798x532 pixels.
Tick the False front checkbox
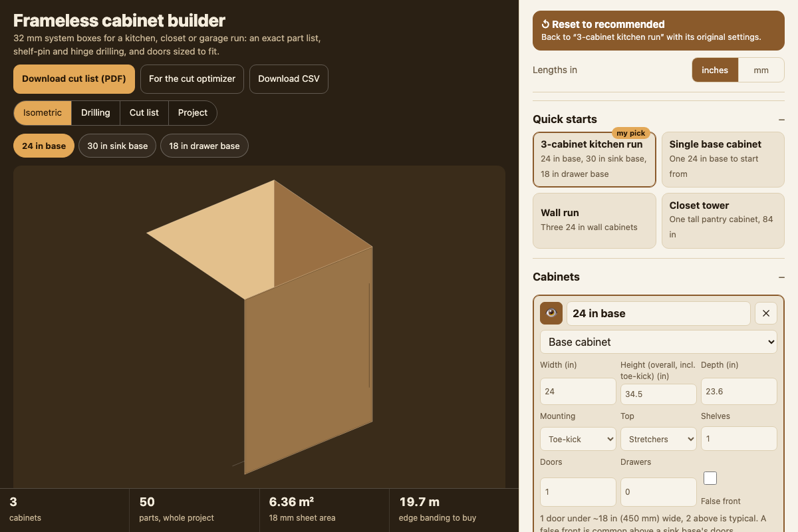710,478
